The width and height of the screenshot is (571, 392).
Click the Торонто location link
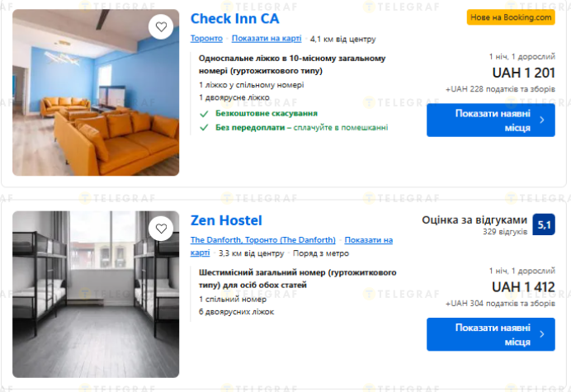[x=206, y=38]
